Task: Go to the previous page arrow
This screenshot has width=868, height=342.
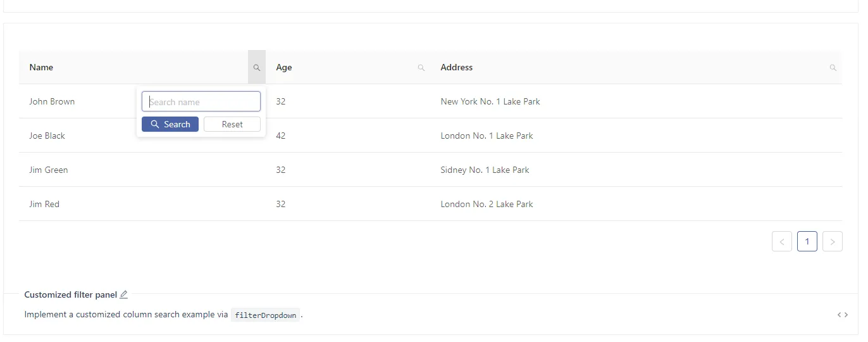Action: 782,241
